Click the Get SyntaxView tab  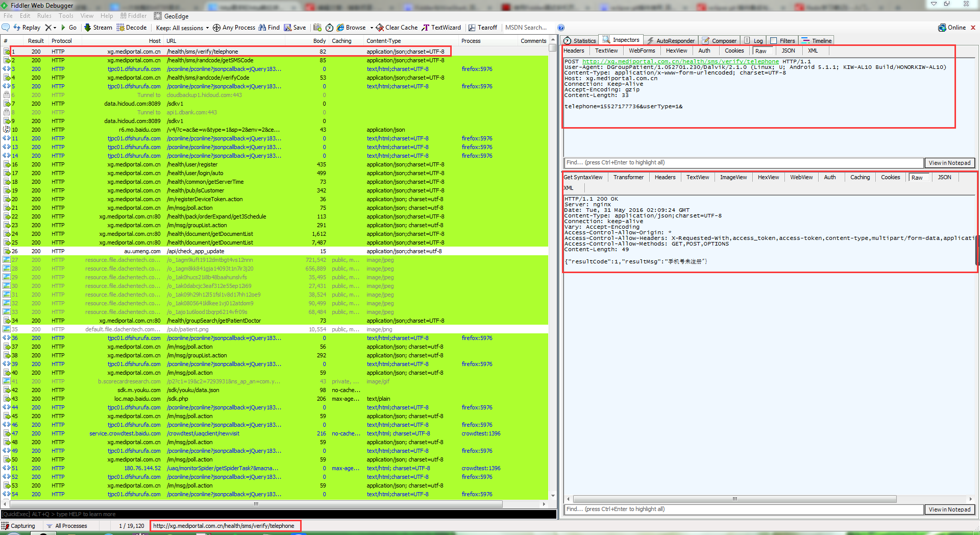coord(583,177)
